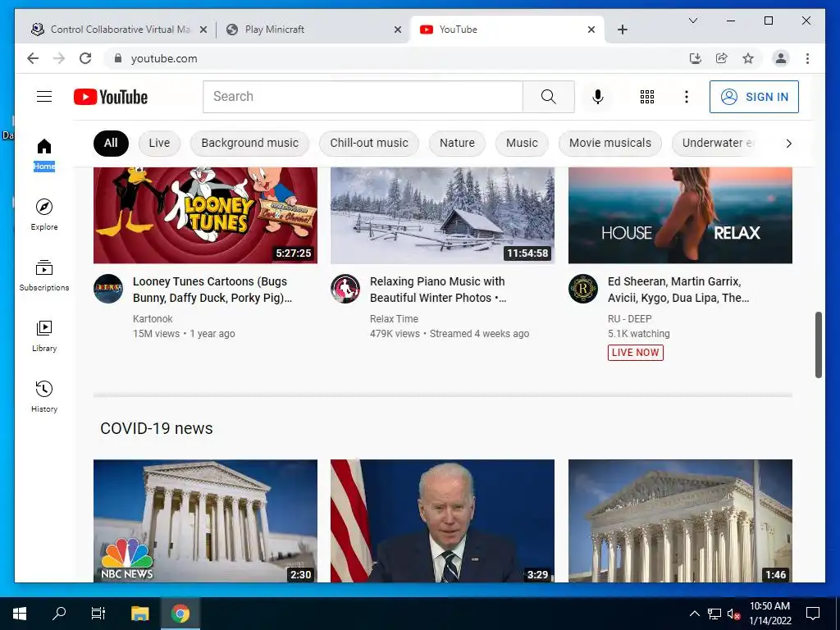Open Relax Time channel avatar
The height and width of the screenshot is (630, 840).
(x=345, y=289)
